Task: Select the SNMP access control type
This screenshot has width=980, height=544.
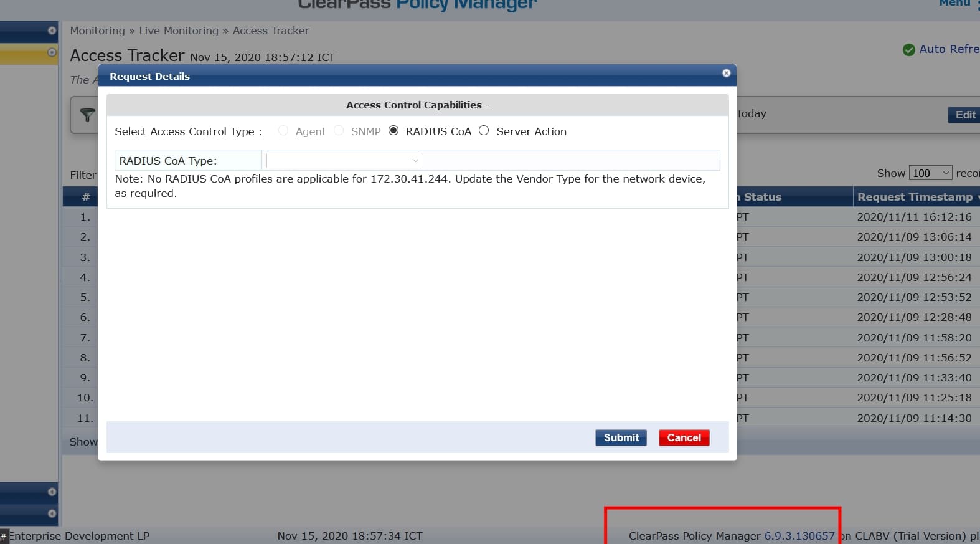Action: pyautogui.click(x=339, y=130)
